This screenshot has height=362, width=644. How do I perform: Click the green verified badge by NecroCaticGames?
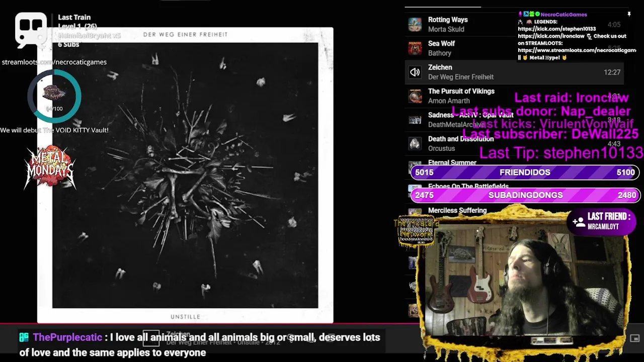(x=537, y=15)
